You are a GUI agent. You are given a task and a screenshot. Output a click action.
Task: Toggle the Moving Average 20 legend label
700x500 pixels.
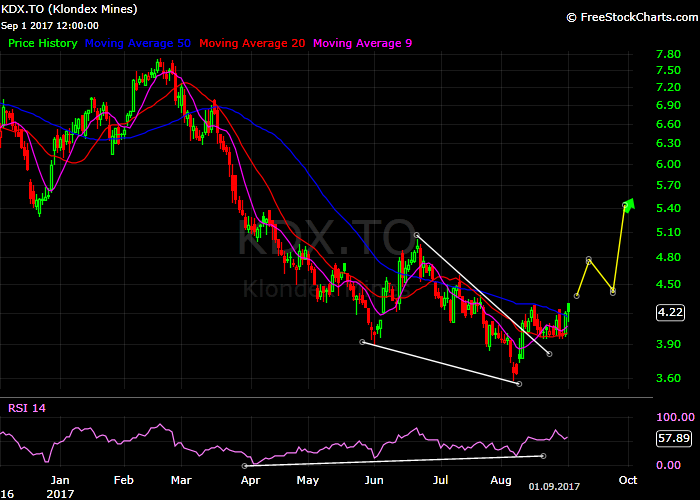[254, 44]
